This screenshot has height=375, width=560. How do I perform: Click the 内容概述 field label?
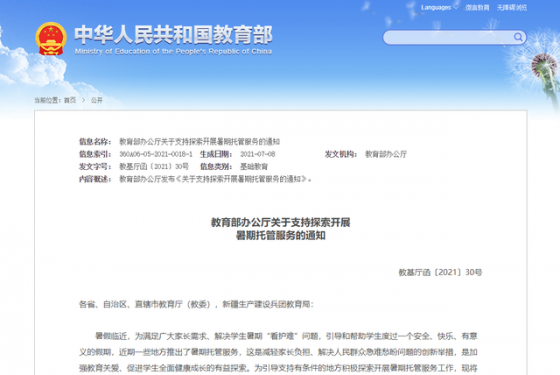95,179
